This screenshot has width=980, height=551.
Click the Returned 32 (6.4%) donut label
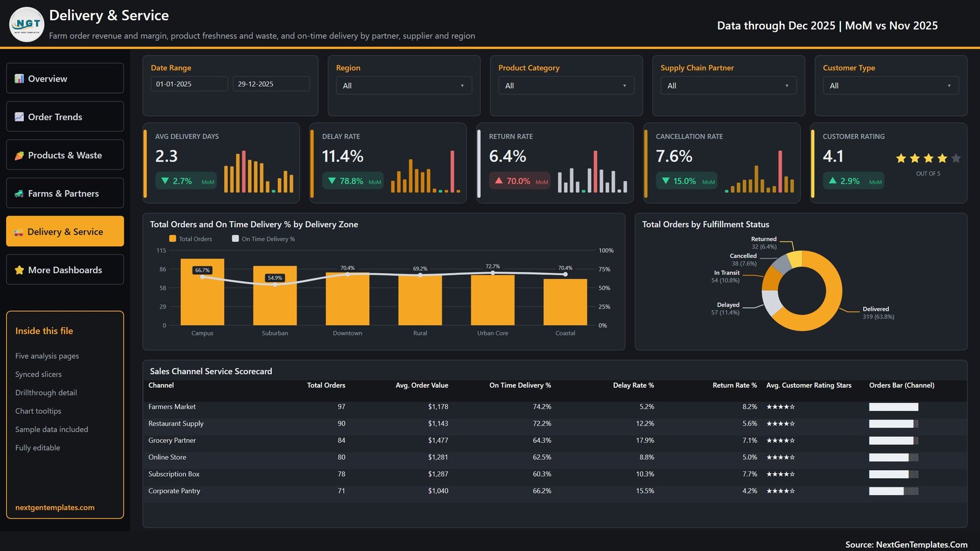[x=764, y=243]
